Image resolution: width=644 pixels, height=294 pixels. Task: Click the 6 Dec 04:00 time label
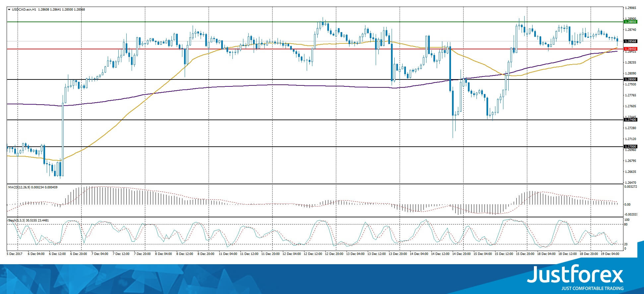[x=36, y=254]
